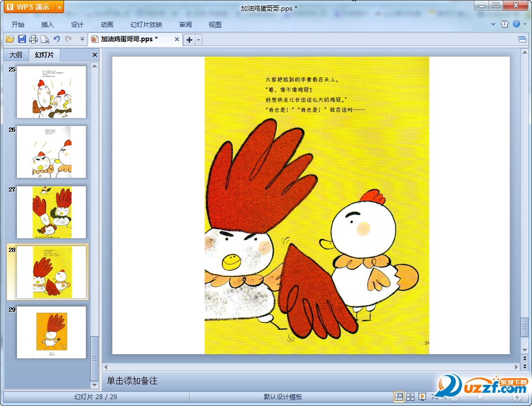Click the zoom out minus button
Screen dimensions: 532x406
pos(455,397)
